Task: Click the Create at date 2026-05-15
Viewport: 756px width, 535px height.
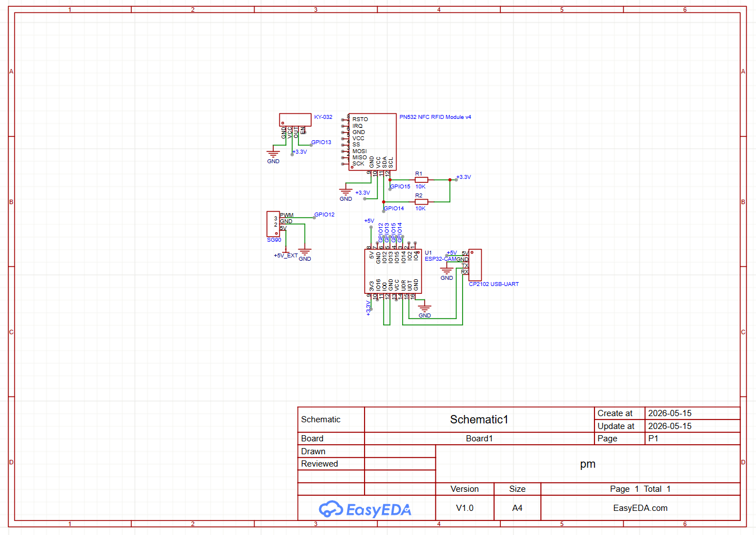Action: coord(670,413)
